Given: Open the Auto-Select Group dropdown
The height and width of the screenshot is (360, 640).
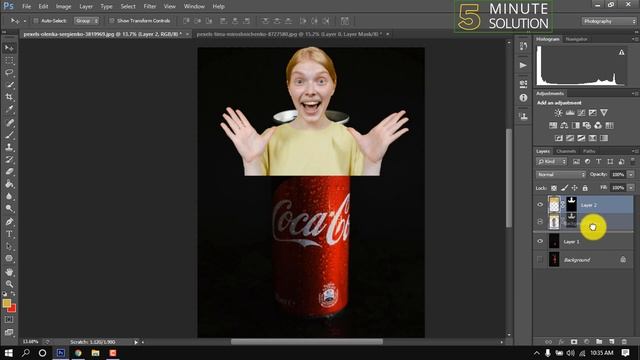Looking at the screenshot, I should [86, 21].
